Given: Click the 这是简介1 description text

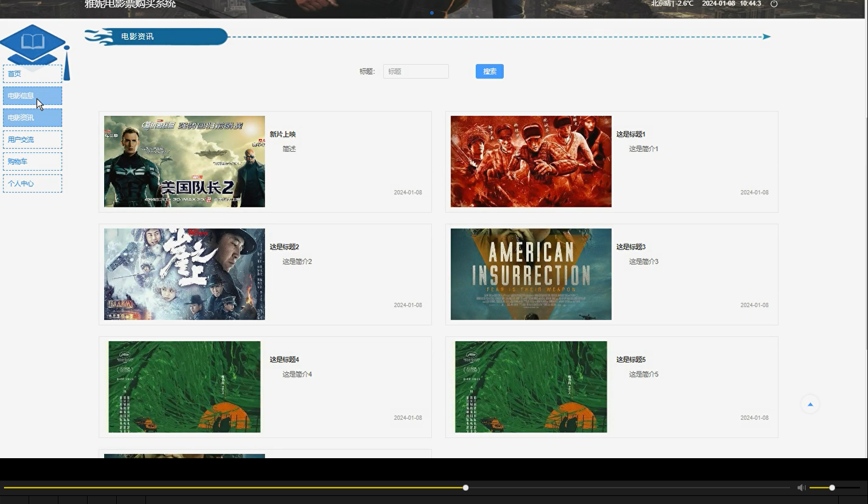Looking at the screenshot, I should click(x=644, y=149).
